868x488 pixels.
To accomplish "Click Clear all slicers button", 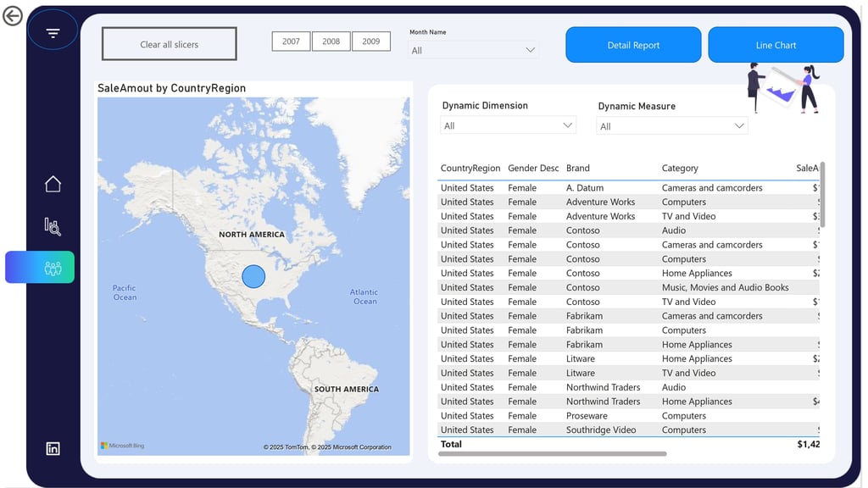I will pyautogui.click(x=170, y=44).
